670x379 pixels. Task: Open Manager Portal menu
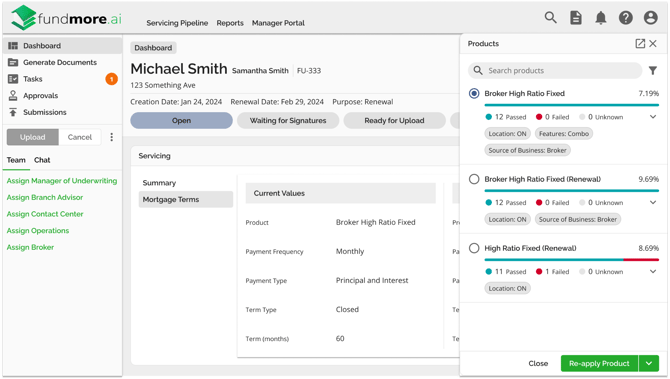(x=278, y=23)
